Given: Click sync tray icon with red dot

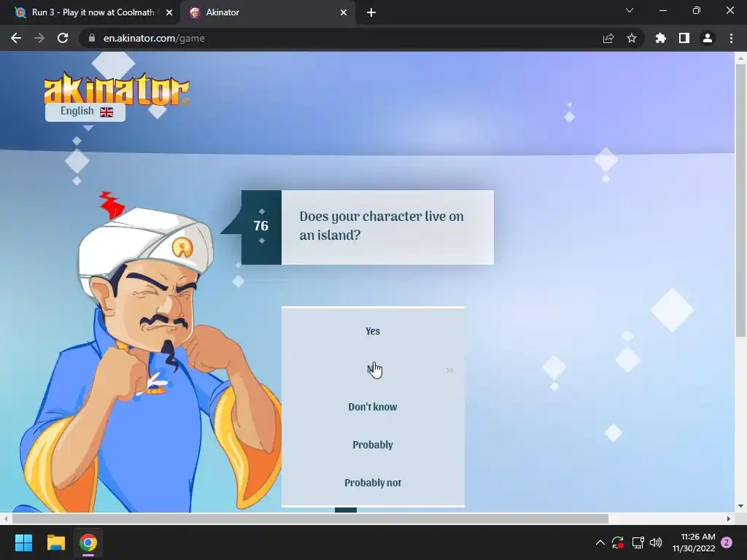Looking at the screenshot, I should (618, 542).
